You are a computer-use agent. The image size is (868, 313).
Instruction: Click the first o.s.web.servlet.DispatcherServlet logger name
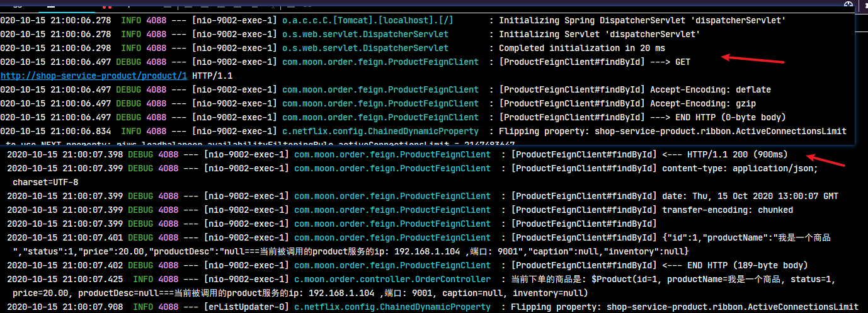coord(365,34)
